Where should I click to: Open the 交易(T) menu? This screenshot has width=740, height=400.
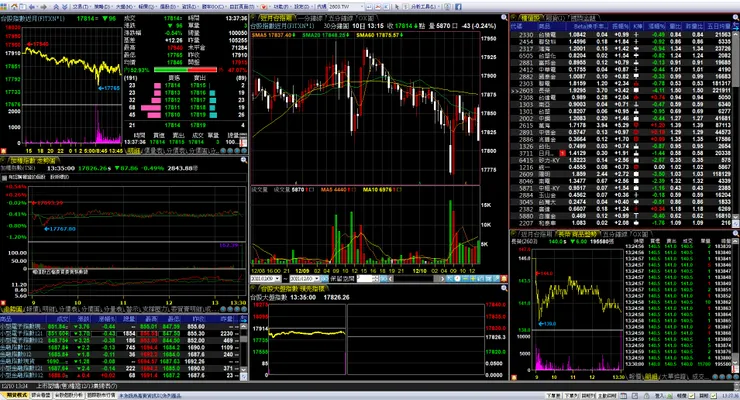point(81,7)
